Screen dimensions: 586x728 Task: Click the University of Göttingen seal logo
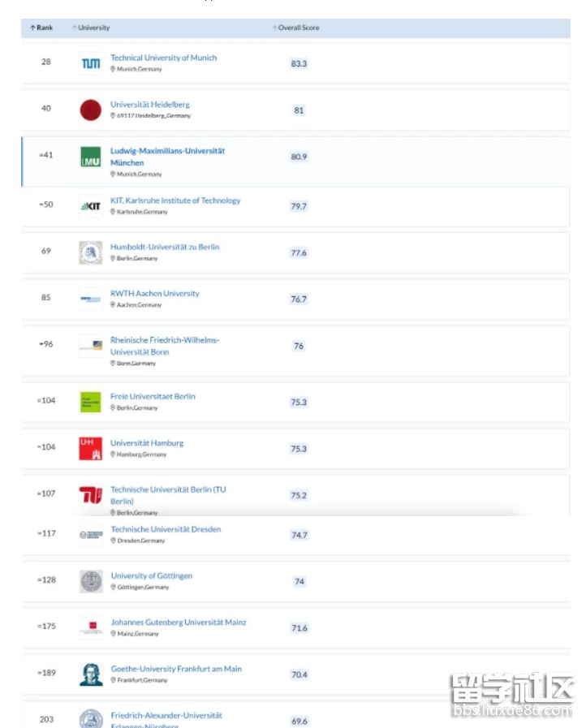(x=91, y=581)
